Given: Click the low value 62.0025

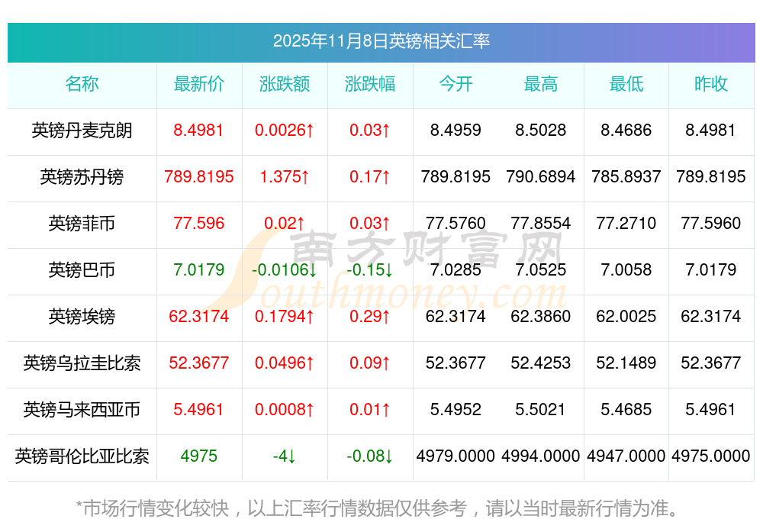Looking at the screenshot, I should point(626,317).
